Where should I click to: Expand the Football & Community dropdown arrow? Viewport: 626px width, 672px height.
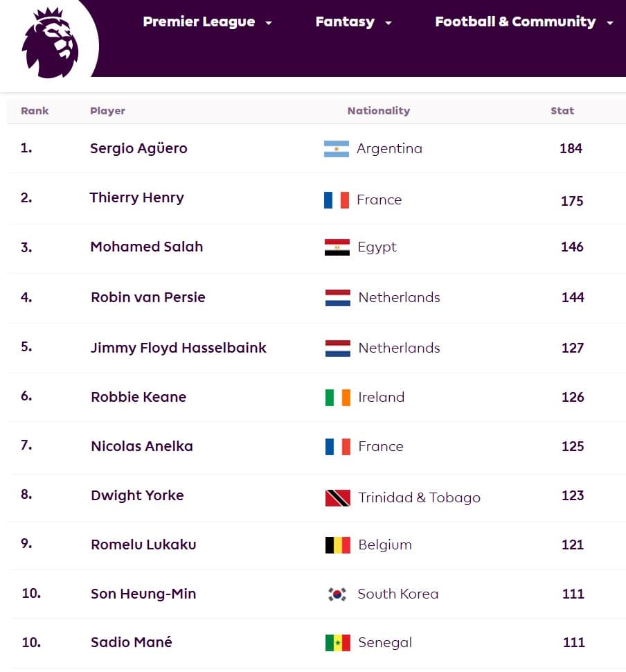click(x=610, y=23)
